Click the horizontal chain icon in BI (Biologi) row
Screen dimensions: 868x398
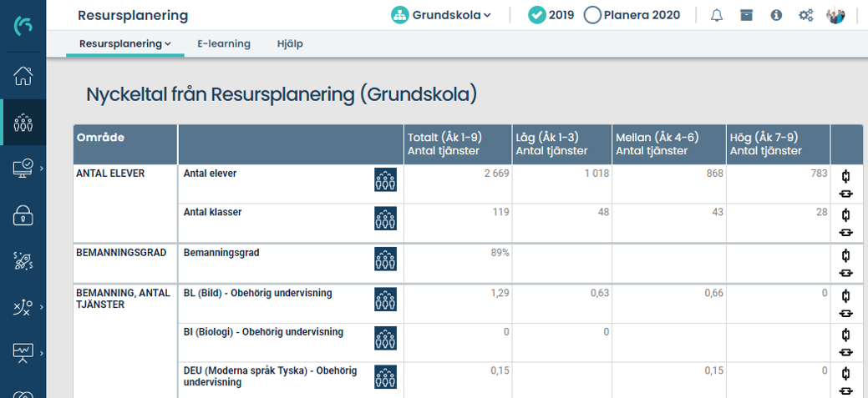pyautogui.click(x=845, y=352)
